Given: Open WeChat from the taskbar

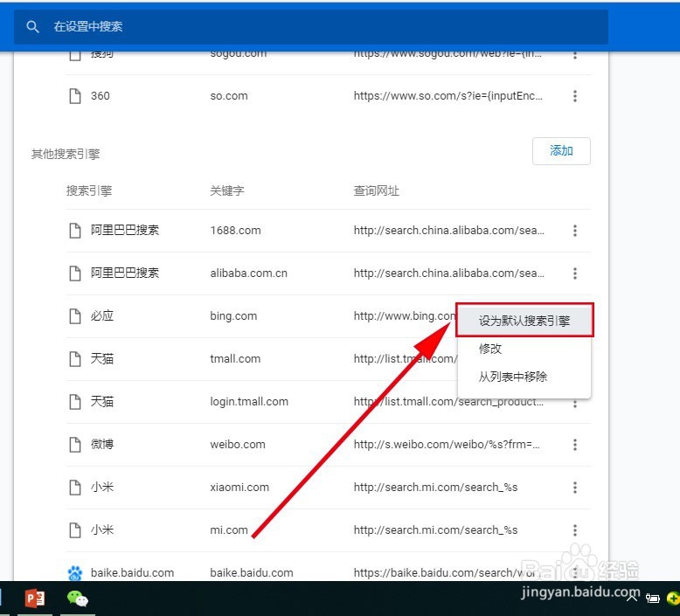Looking at the screenshot, I should pyautogui.click(x=78, y=599).
